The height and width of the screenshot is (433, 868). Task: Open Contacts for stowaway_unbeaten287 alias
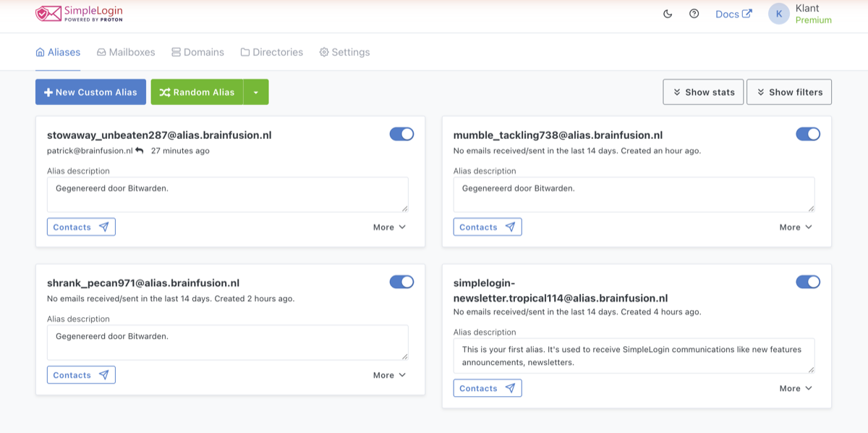click(x=81, y=227)
